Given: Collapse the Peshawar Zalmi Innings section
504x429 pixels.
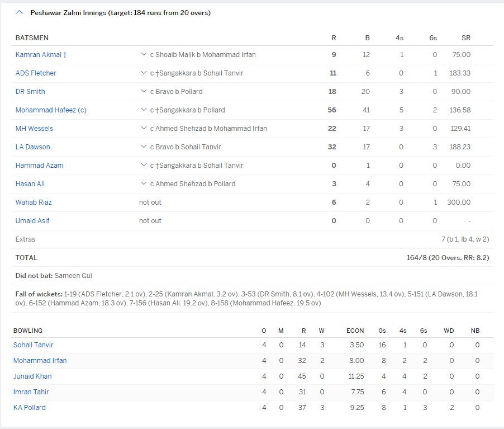Looking at the screenshot, I should pos(20,12).
